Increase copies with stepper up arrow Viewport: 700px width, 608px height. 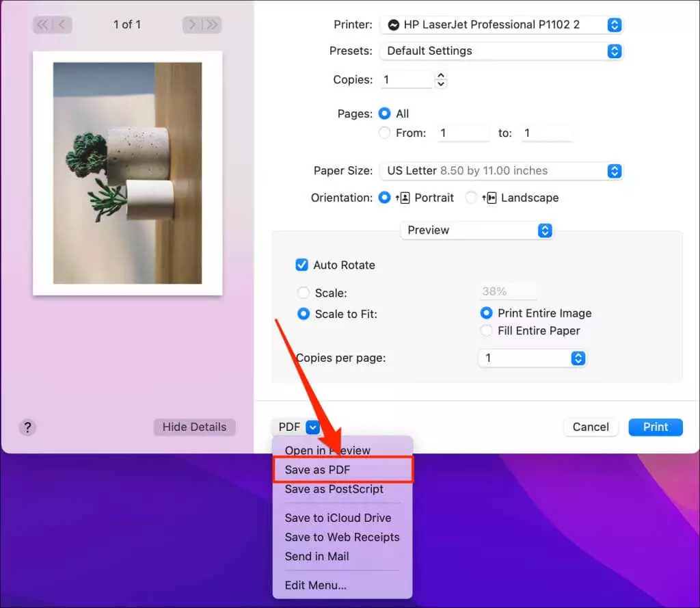coord(441,75)
